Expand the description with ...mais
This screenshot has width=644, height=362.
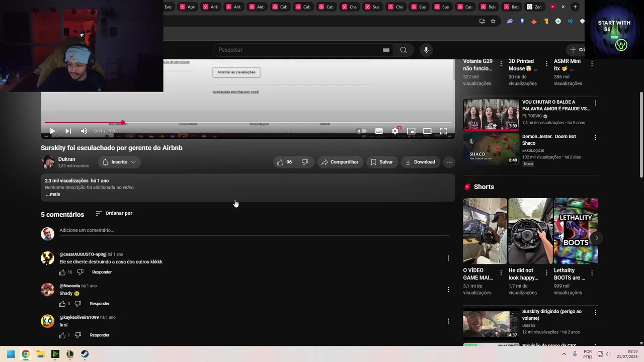(x=53, y=194)
